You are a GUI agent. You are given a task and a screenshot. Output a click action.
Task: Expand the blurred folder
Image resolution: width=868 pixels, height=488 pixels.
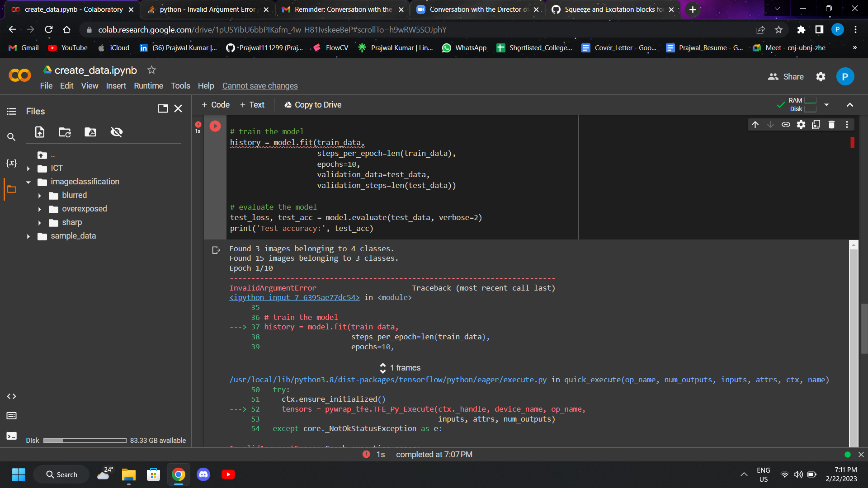pos(40,196)
